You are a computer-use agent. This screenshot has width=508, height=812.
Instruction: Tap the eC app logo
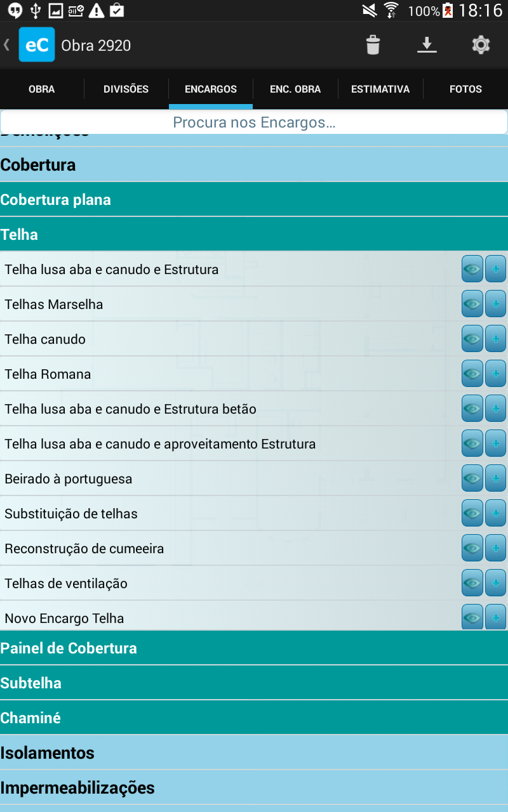(x=37, y=44)
